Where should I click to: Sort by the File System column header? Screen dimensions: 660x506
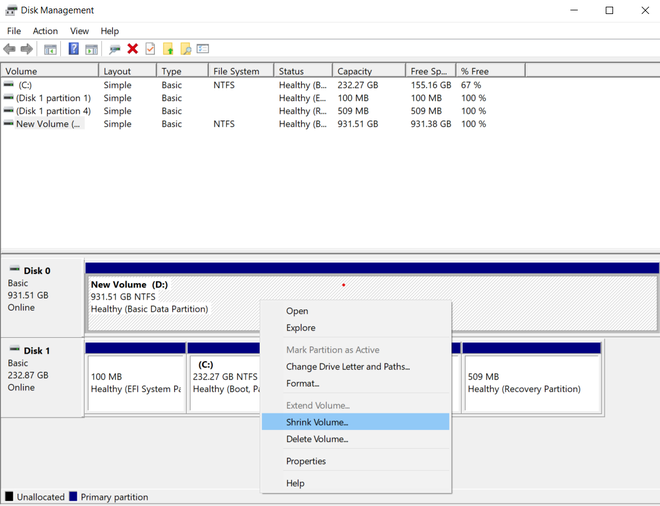click(x=241, y=71)
